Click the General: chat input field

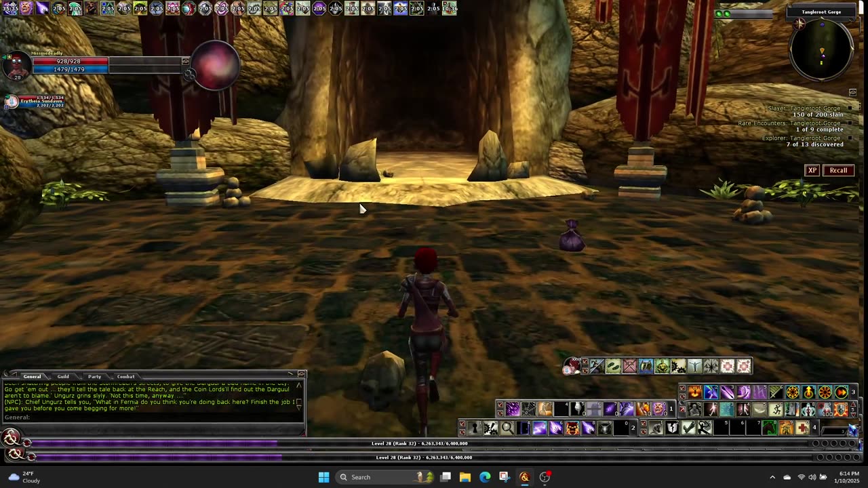[x=153, y=418]
